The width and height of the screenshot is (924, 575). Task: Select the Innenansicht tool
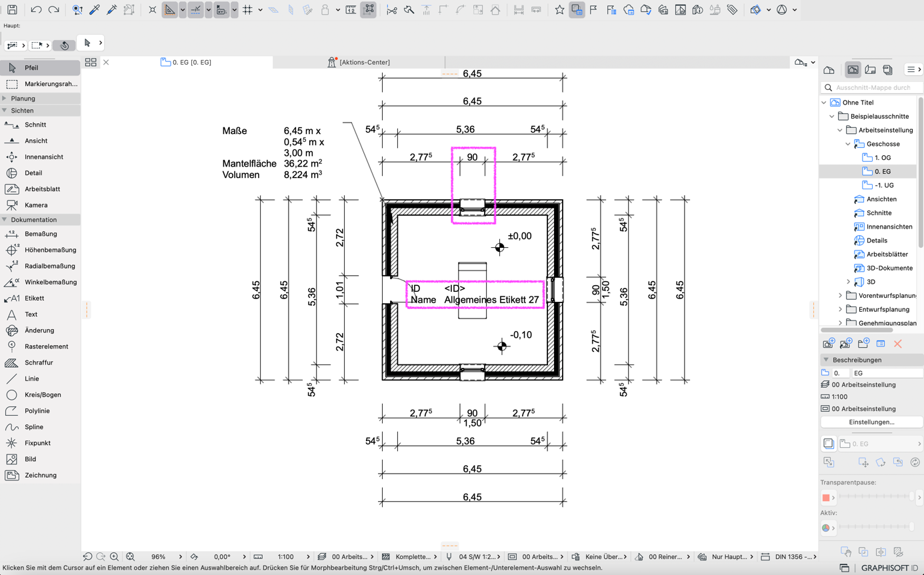tap(40, 157)
